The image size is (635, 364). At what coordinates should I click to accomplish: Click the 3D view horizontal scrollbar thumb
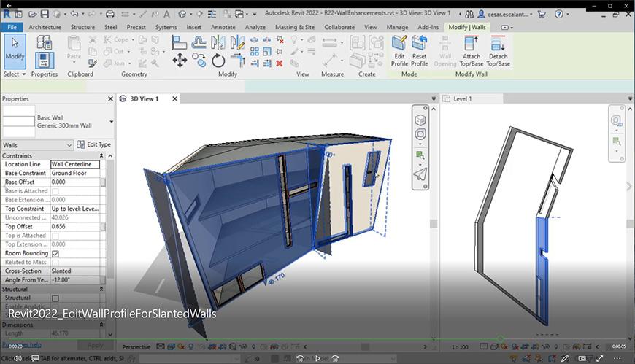pyautogui.click(x=364, y=347)
